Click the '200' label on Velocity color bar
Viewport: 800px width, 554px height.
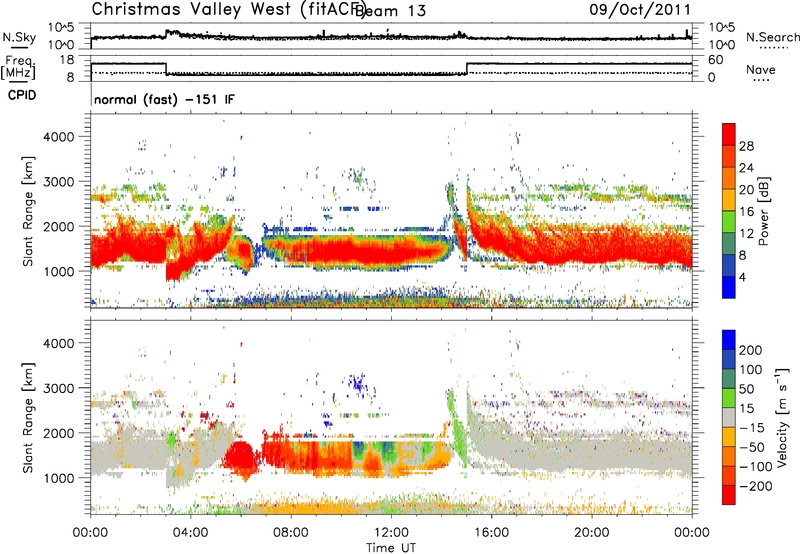[x=751, y=350]
